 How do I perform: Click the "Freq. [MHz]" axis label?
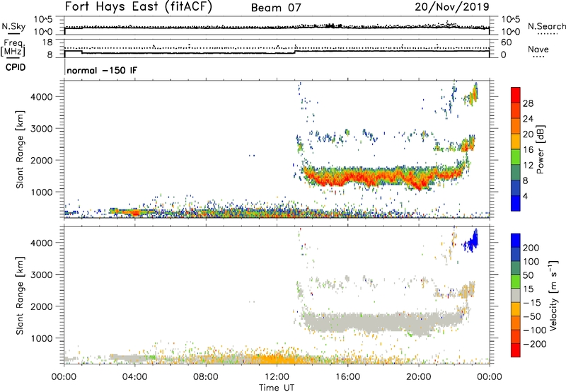pyautogui.click(x=13, y=48)
